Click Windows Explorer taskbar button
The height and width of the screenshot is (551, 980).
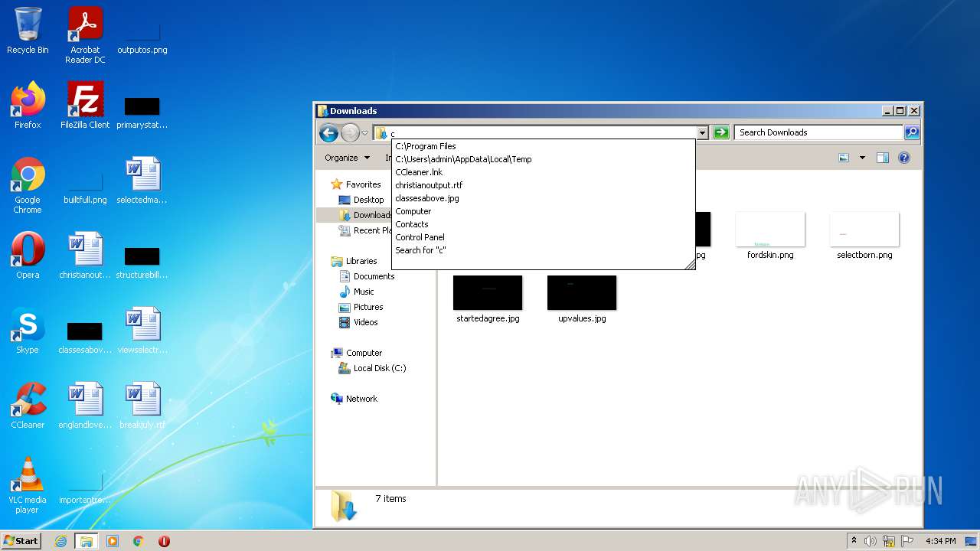(87, 541)
